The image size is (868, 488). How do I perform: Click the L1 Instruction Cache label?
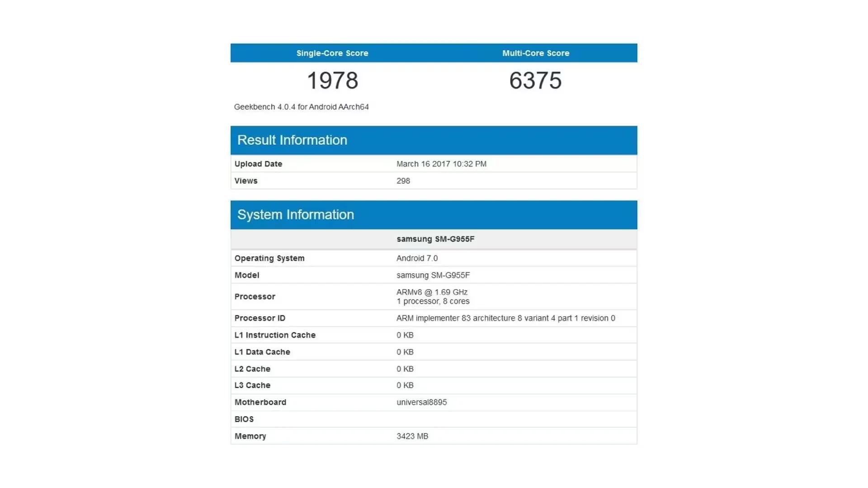(275, 335)
